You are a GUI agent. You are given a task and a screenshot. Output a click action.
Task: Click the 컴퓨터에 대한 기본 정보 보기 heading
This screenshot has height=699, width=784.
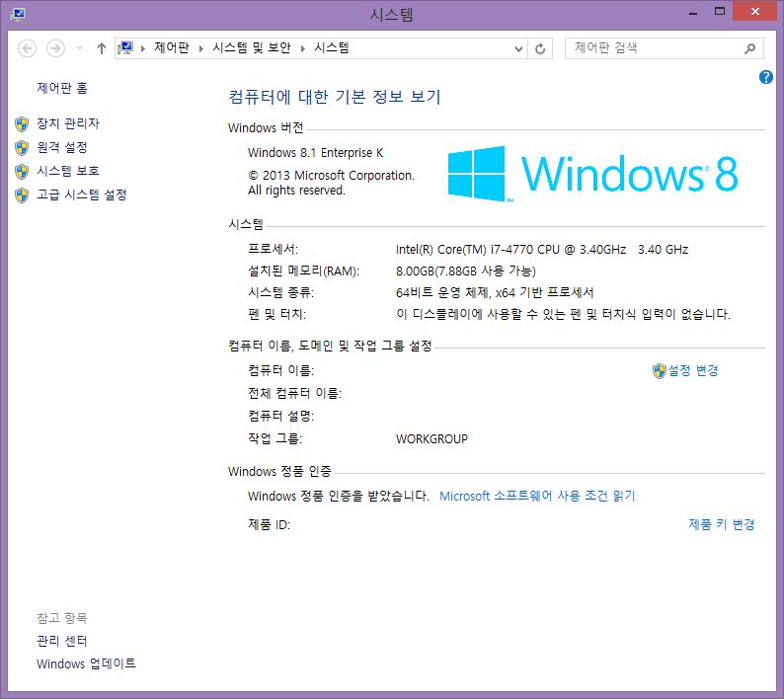[x=335, y=97]
